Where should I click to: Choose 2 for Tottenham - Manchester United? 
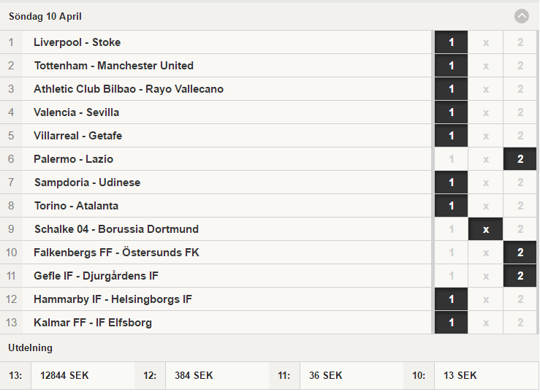tap(520, 66)
